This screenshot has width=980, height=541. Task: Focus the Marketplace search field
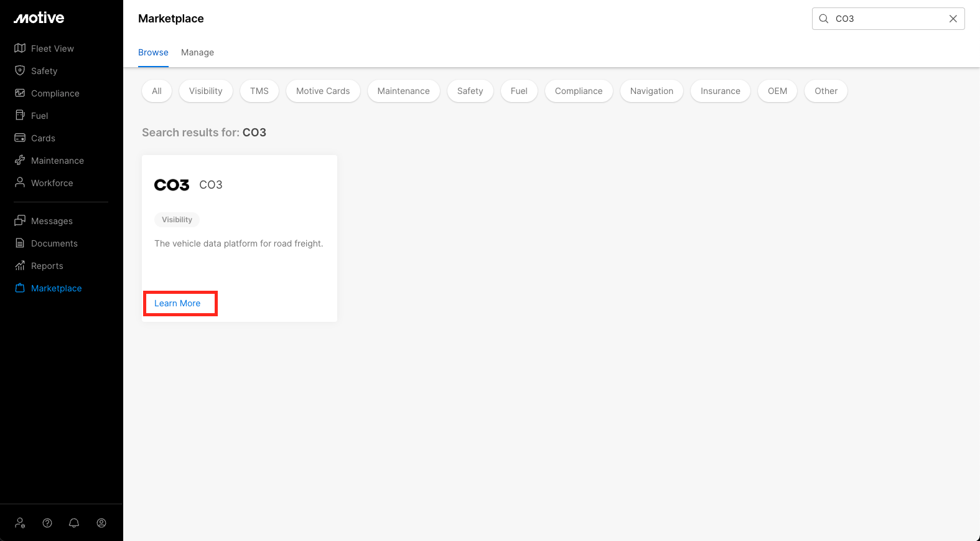coord(888,19)
